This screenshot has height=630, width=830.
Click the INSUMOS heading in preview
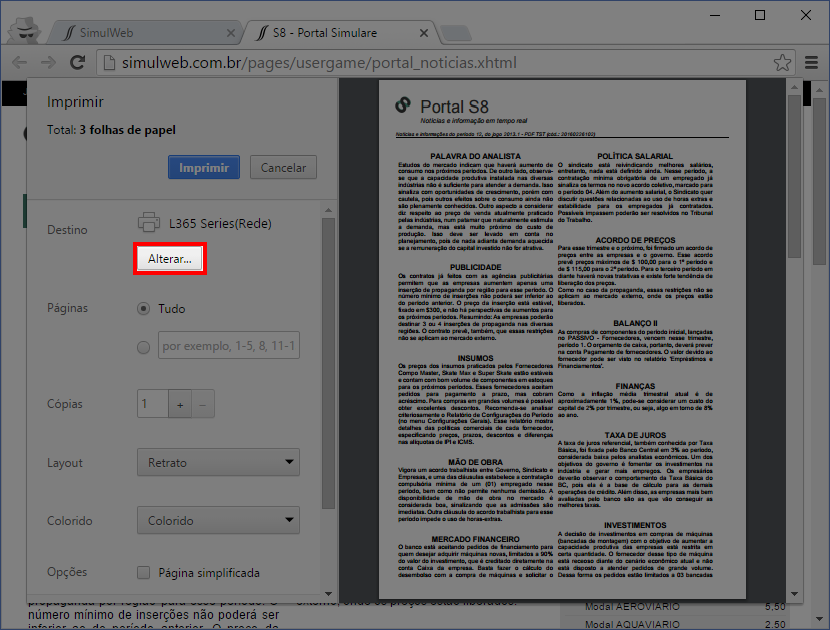click(475, 358)
